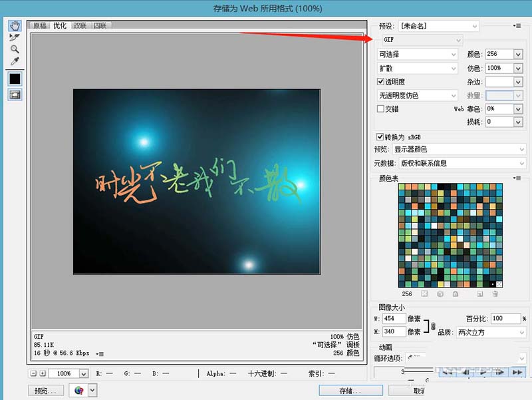
Task: Switch to the 四联 tab
Action: point(100,25)
